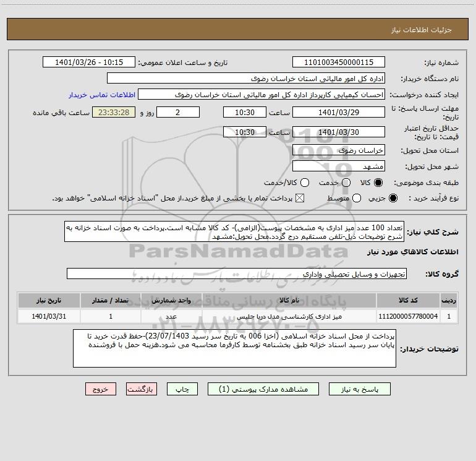
Task: Click the general need description text box
Action: click(x=234, y=231)
